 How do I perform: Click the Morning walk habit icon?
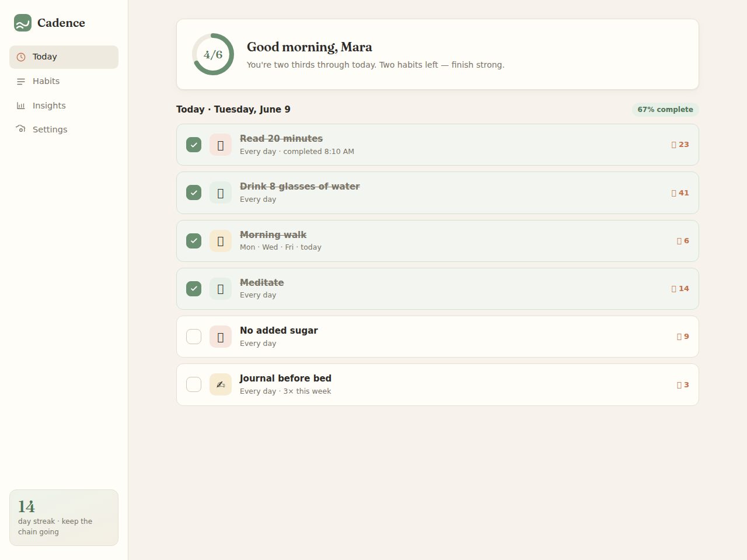coord(221,241)
